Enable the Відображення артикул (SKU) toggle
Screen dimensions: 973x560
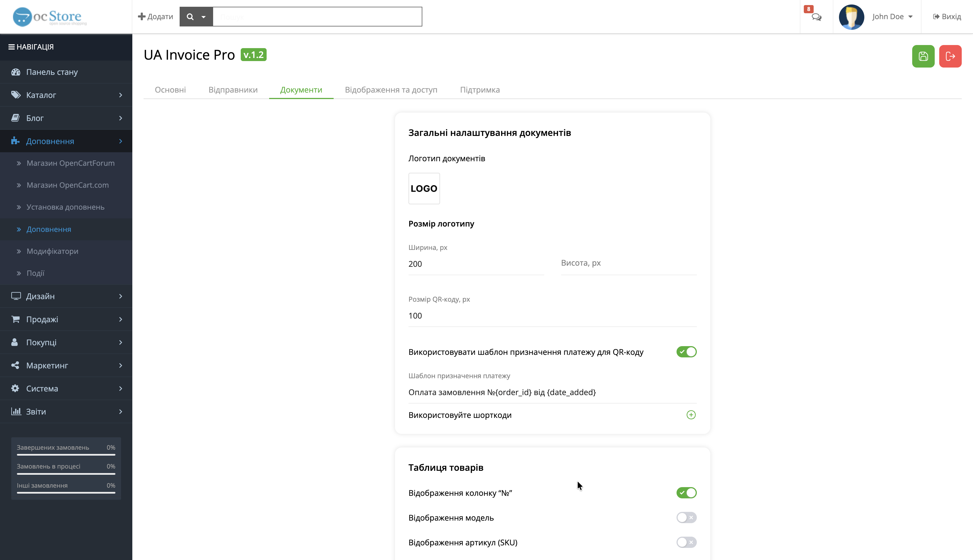click(x=686, y=543)
